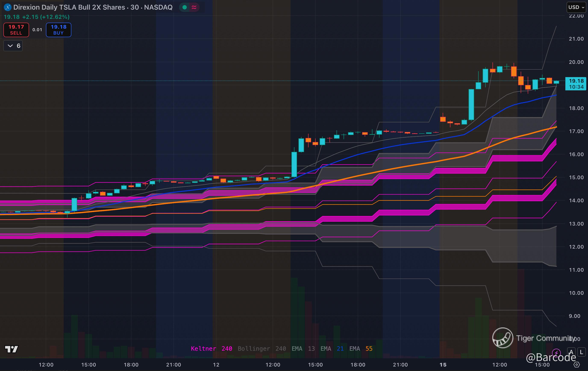
Task: Click the pink approximate-data wave icon
Action: (x=194, y=7)
